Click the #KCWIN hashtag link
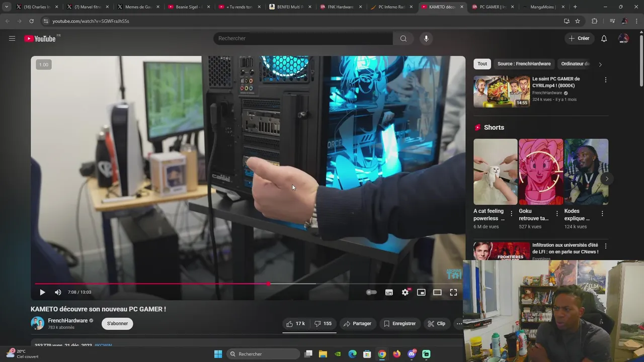Image resolution: width=644 pixels, height=362 pixels. (103, 345)
